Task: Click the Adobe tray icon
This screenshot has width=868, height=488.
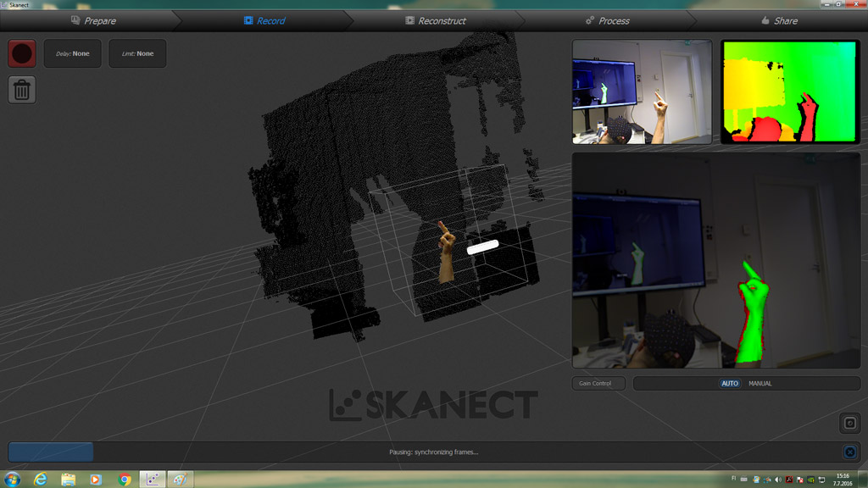Action: [789, 480]
